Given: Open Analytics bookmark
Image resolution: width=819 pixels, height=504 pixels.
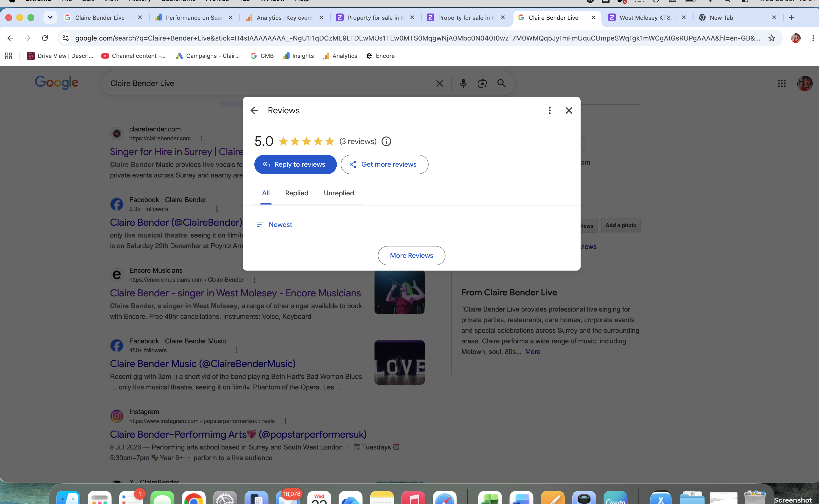Looking at the screenshot, I should pos(340,56).
